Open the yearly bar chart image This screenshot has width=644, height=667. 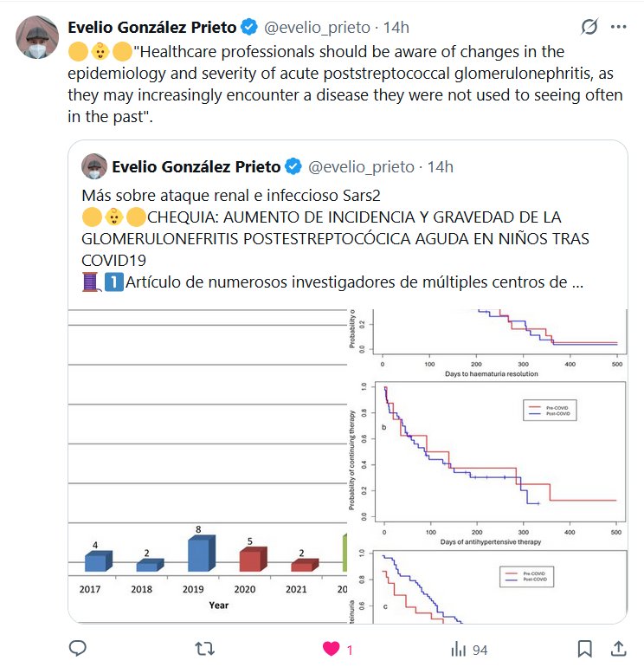tap(208, 463)
